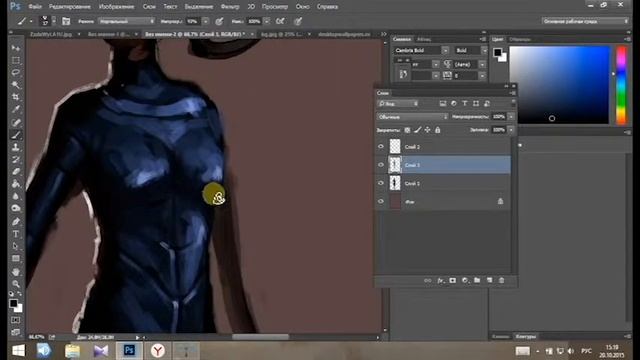Switch to the Абзац panel tab
The height and width of the screenshot is (360, 640).
(x=424, y=39)
